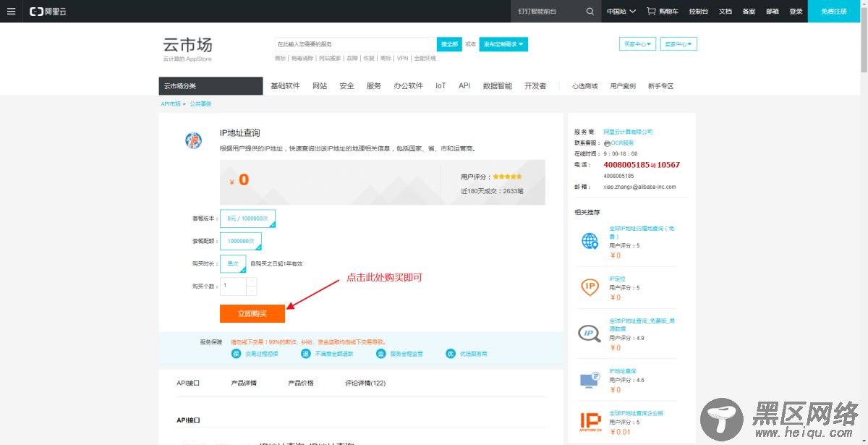Focus the marketplace service search box

coord(355,44)
